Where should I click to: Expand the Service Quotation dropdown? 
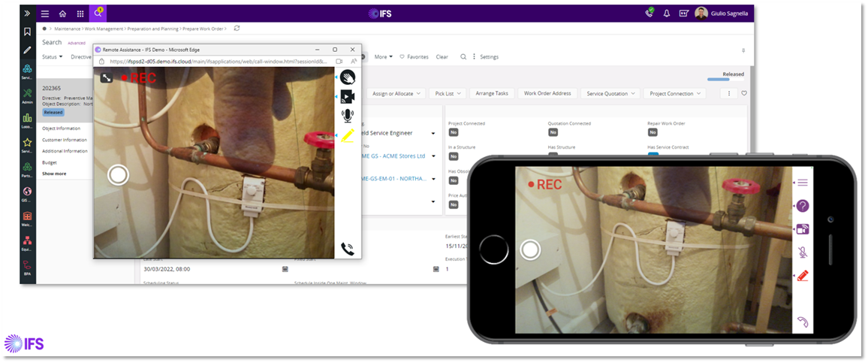pos(611,93)
